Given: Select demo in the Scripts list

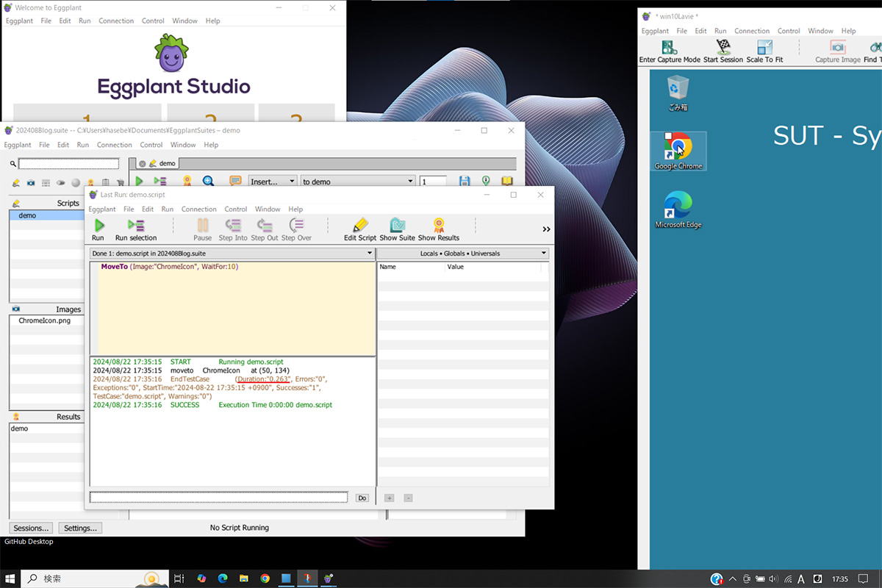Looking at the screenshot, I should (x=47, y=215).
